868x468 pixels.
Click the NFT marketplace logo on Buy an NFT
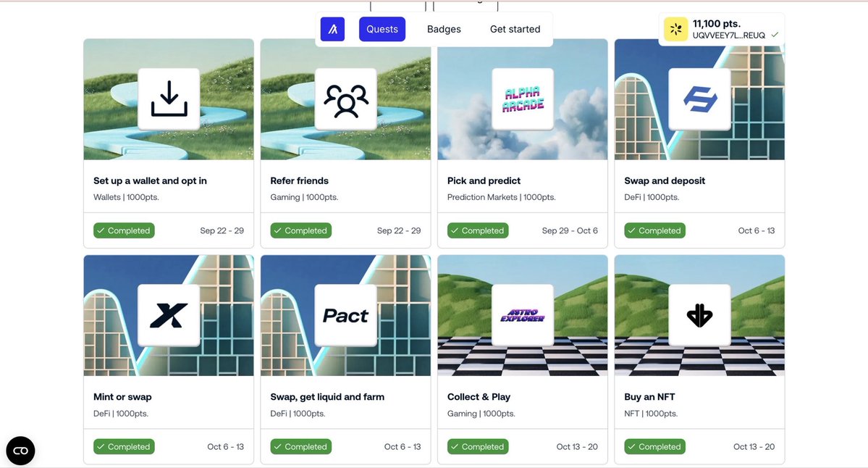(700, 315)
